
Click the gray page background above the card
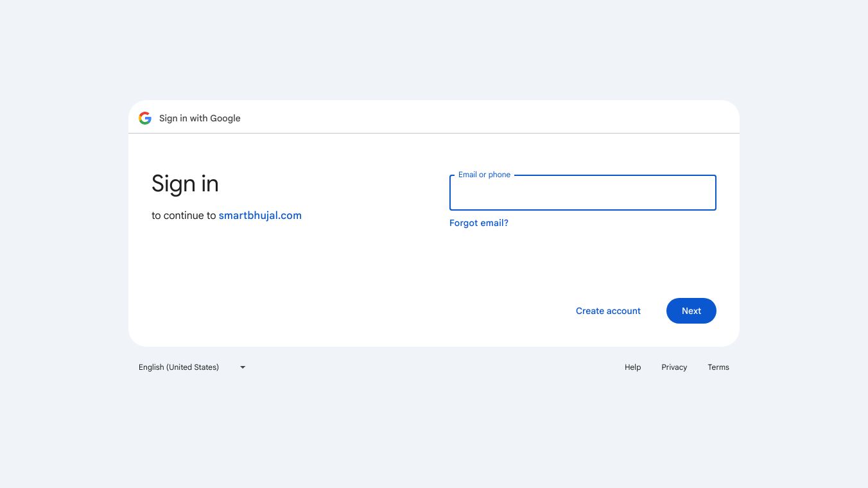coord(434,51)
